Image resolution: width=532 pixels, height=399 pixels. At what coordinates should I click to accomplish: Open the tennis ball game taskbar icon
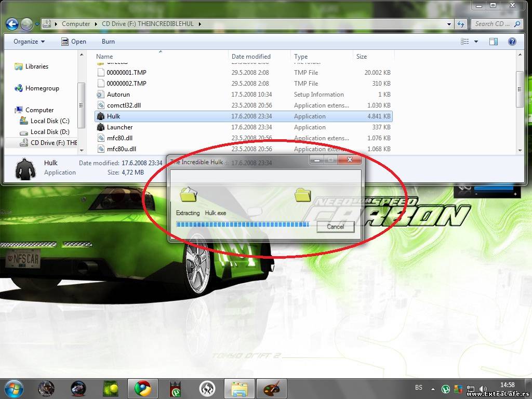[x=111, y=389]
